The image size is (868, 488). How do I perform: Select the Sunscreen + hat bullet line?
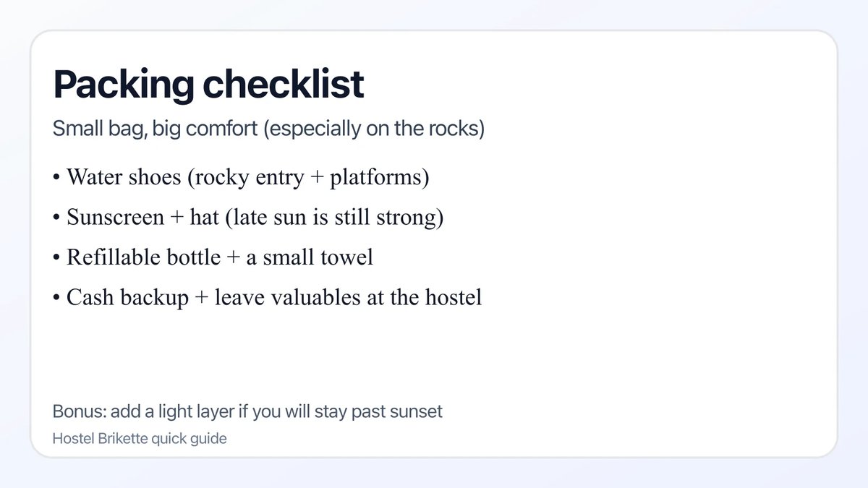(x=255, y=218)
